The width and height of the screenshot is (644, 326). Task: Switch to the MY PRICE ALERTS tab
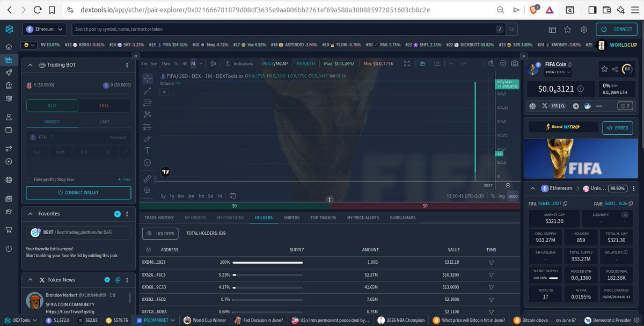[363, 218]
